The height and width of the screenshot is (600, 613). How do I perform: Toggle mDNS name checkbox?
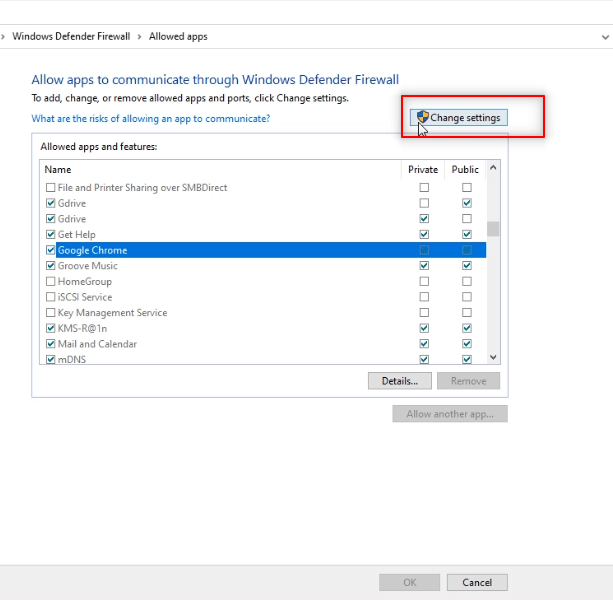pos(50,359)
